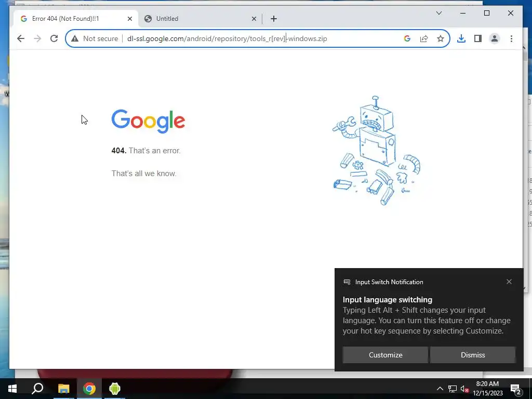Viewport: 532px width, 399px height.
Task: Open File Explorer from taskbar
Action: 63,389
